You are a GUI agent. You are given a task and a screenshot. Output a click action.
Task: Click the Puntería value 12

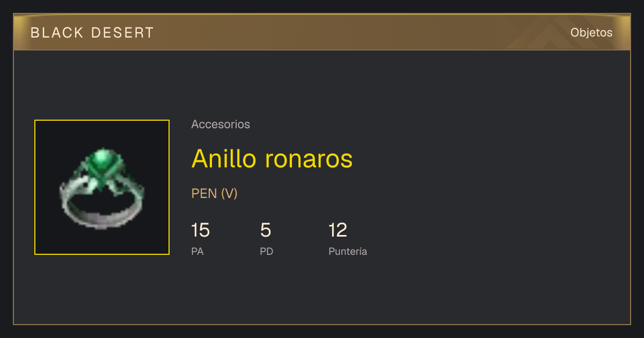[x=338, y=230]
